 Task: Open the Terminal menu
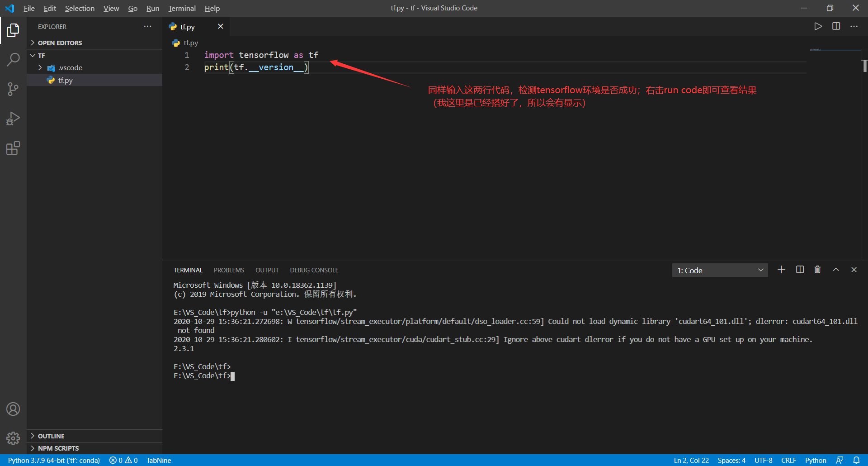click(x=182, y=8)
